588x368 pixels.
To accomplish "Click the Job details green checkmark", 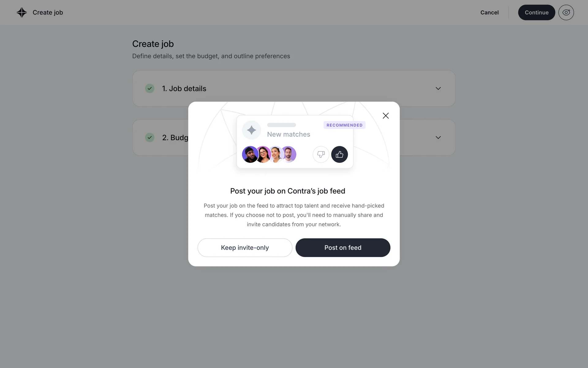I will (x=149, y=88).
